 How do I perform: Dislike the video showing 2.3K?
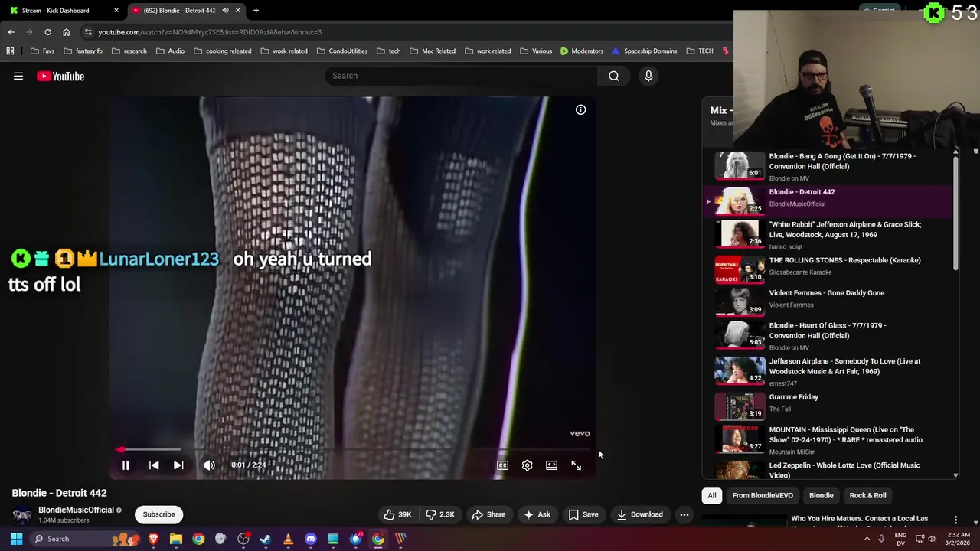point(440,514)
